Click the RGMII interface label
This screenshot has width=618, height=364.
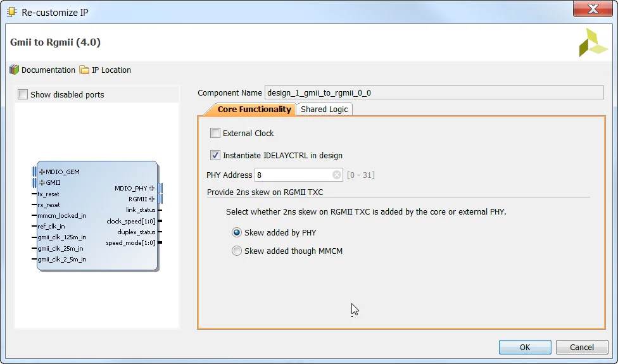[137, 199]
